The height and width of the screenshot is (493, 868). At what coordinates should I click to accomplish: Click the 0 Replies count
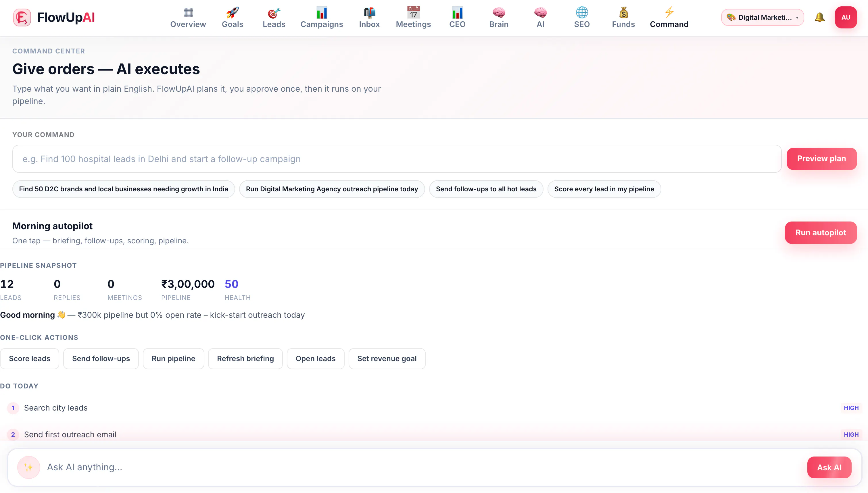[57, 284]
